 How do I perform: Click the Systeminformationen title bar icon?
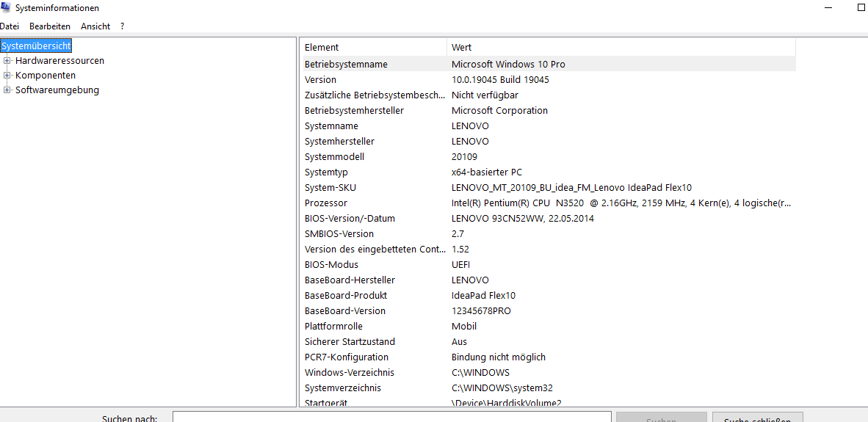tap(5, 8)
